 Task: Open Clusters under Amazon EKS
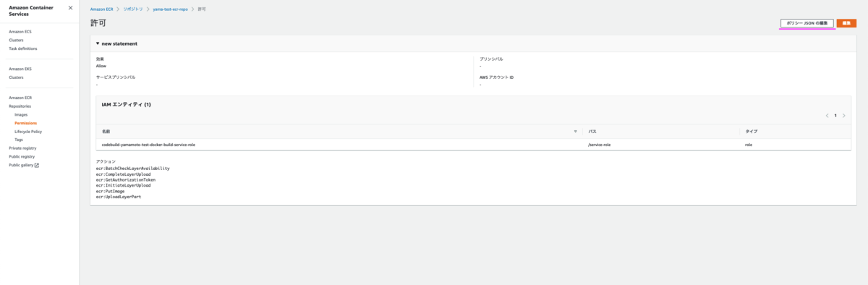(x=16, y=77)
